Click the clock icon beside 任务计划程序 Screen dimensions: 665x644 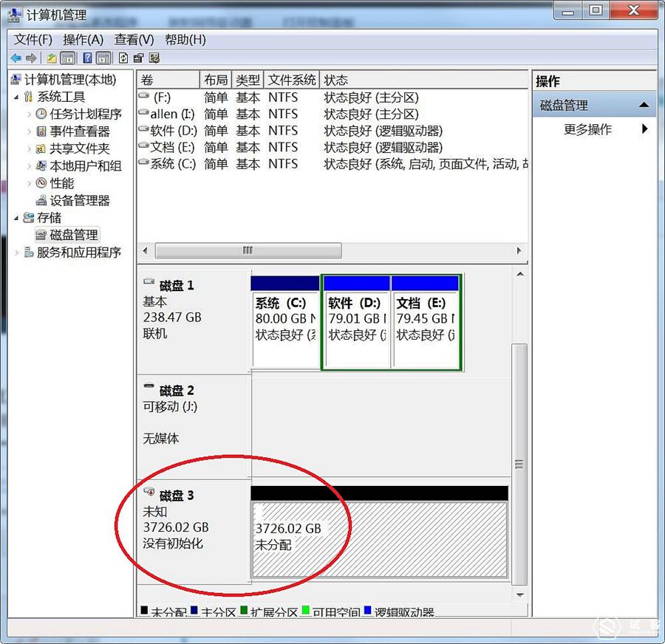click(41, 114)
